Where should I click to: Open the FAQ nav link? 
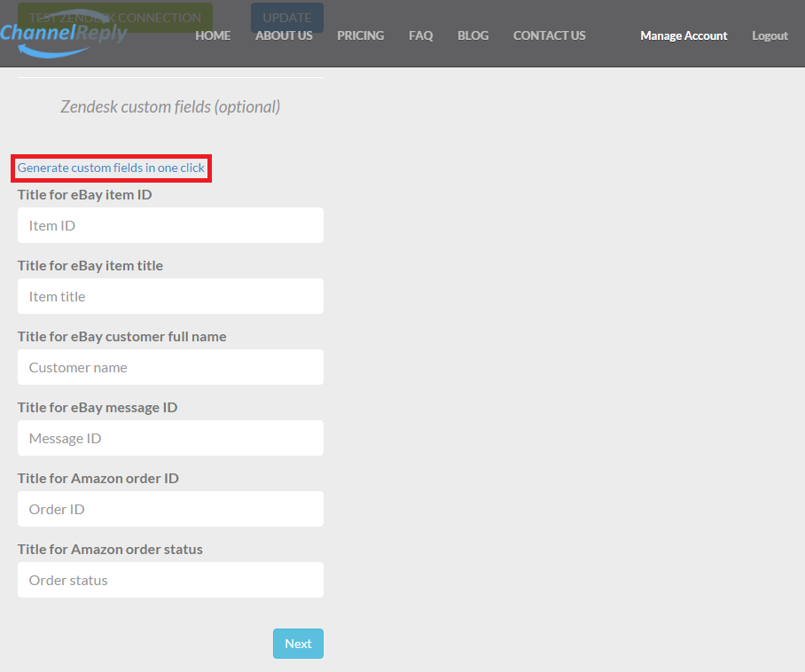pyautogui.click(x=420, y=35)
